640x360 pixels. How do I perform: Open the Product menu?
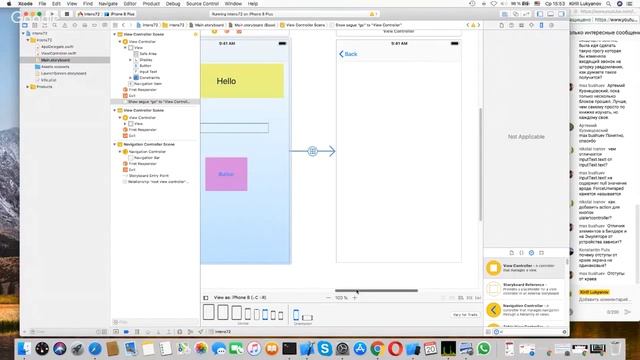coord(151,4)
